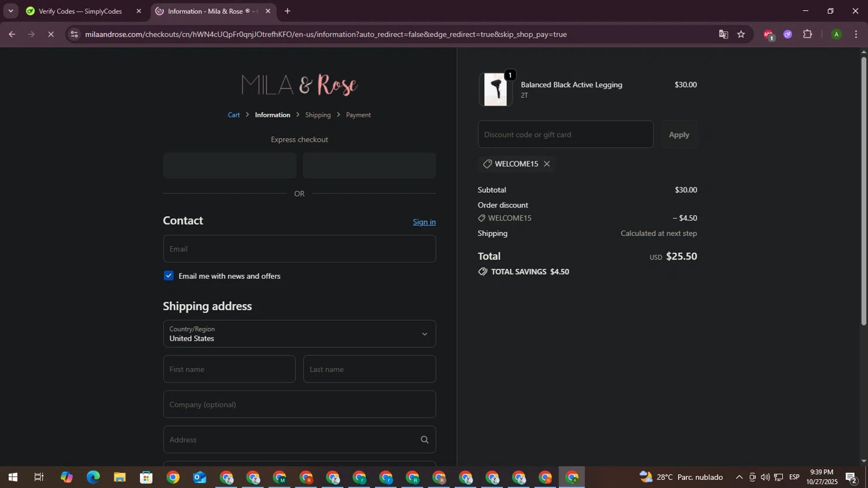This screenshot has height=488, width=868.
Task: View site information icon in address bar
Action: click(74, 34)
